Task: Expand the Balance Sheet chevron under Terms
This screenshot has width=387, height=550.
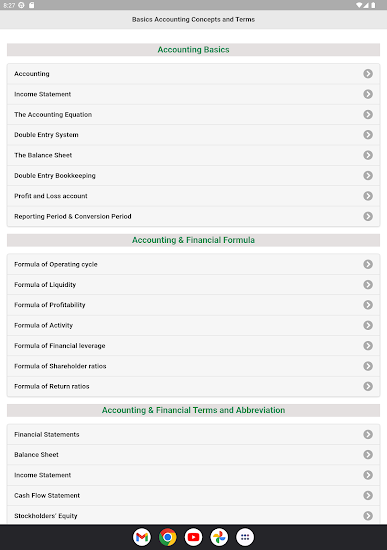Action: click(x=368, y=455)
